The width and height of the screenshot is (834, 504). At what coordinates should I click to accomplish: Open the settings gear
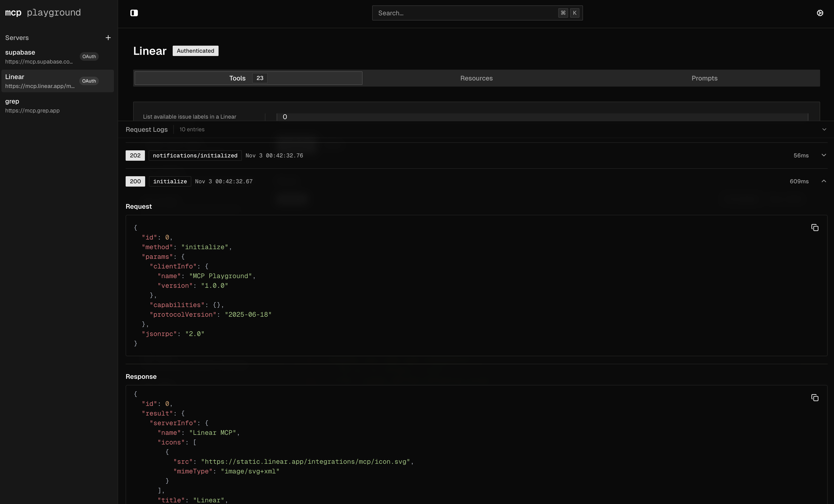pos(820,13)
